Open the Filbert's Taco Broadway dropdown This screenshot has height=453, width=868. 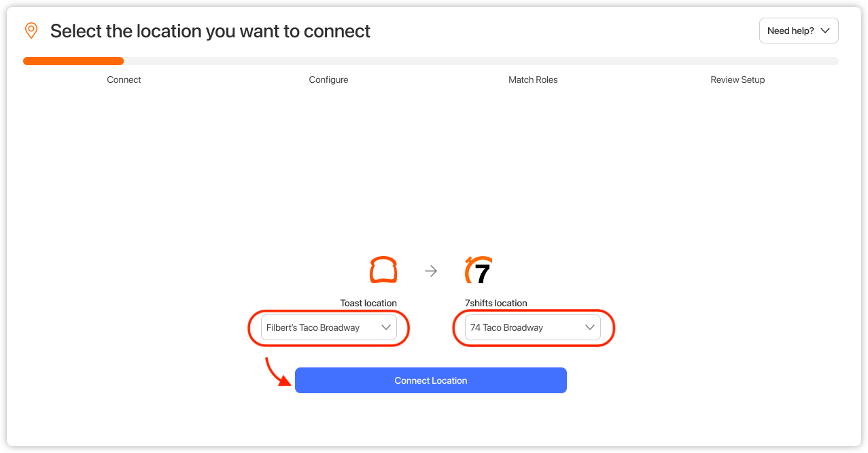pyautogui.click(x=329, y=327)
